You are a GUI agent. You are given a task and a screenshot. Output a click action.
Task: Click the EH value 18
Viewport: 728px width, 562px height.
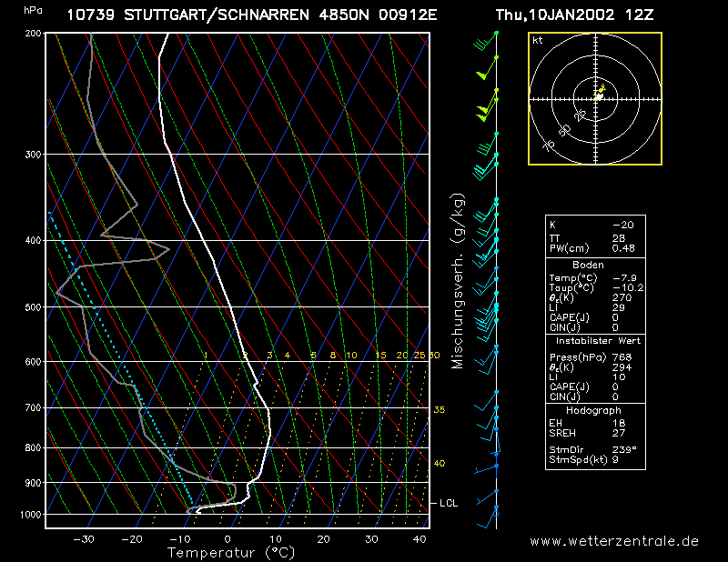tap(619, 423)
